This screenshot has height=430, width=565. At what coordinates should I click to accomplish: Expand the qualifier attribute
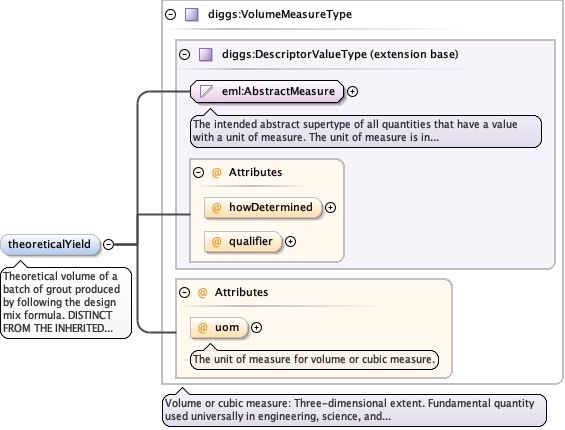(290, 241)
